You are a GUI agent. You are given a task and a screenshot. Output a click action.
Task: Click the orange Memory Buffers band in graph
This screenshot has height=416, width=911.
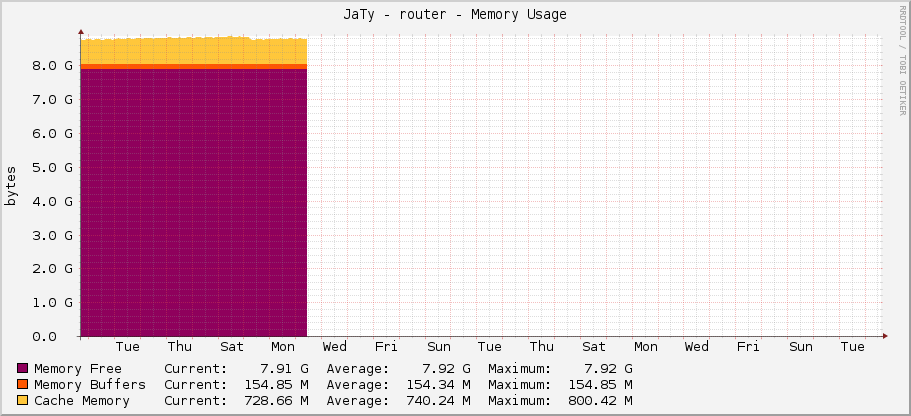pyautogui.click(x=193, y=66)
